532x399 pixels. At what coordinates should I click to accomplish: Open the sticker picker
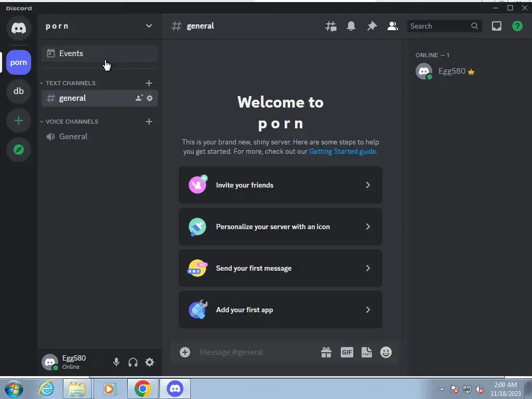tap(366, 352)
